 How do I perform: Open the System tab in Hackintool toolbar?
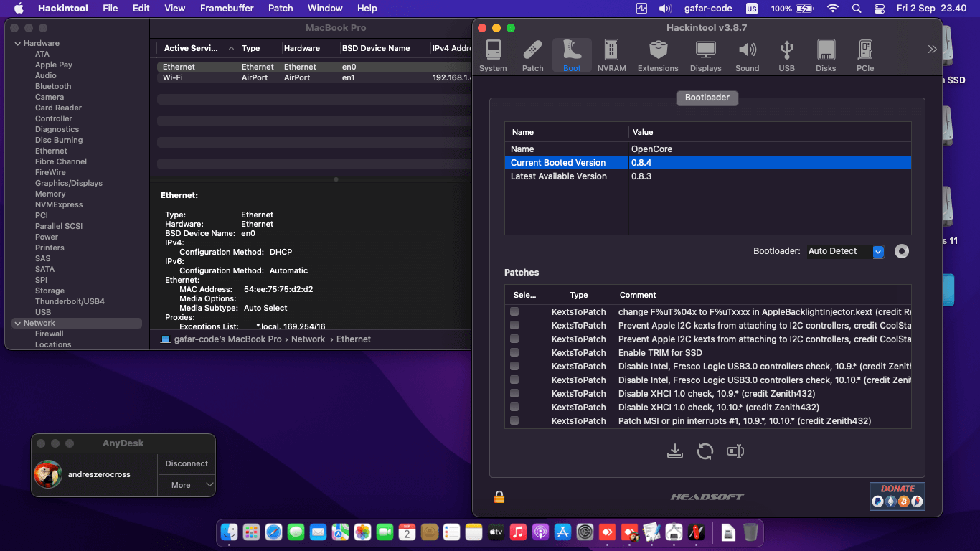[x=493, y=56]
